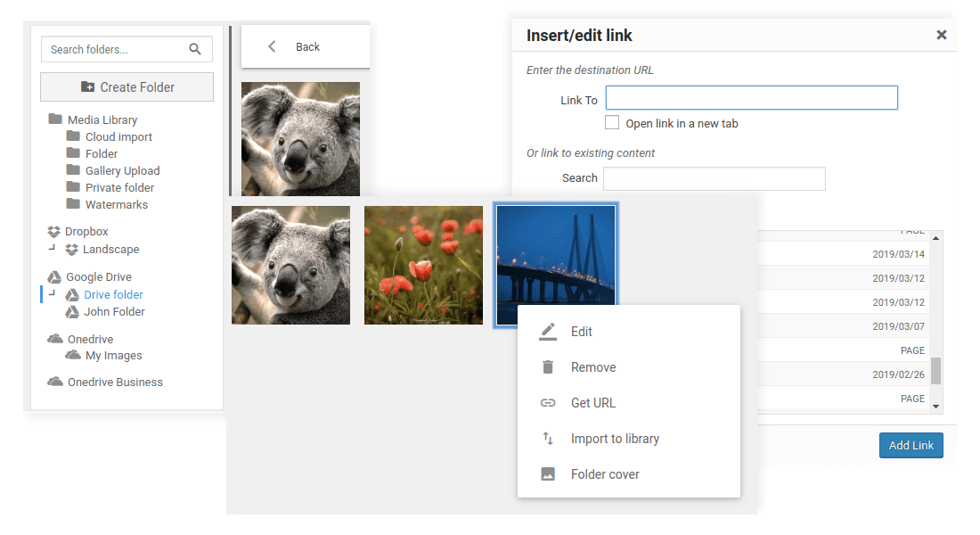Image resolution: width=980 pixels, height=535 pixels.
Task: Click the Link To URL field
Action: (x=751, y=98)
